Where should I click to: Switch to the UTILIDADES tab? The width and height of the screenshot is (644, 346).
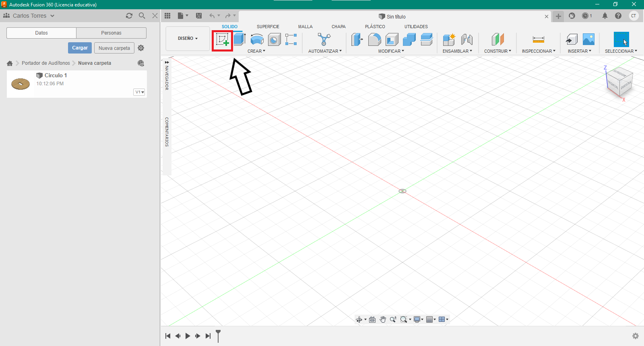[416, 27]
